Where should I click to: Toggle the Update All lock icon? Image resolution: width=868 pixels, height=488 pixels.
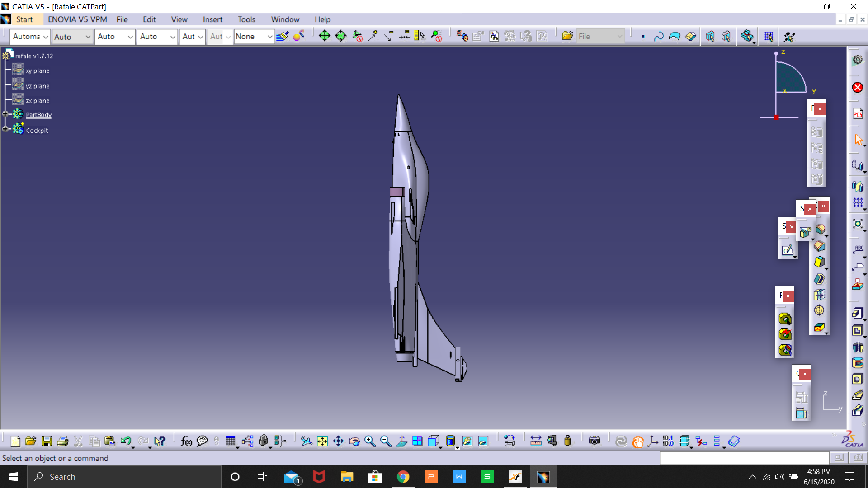coord(621,441)
